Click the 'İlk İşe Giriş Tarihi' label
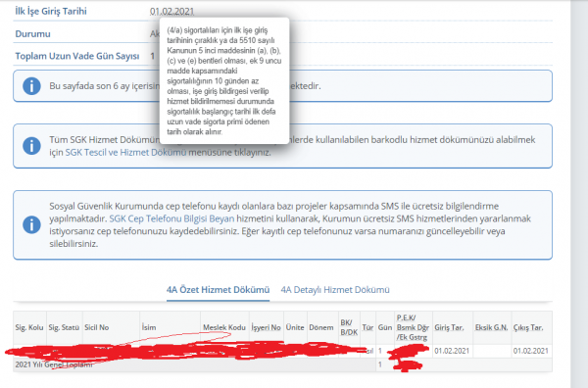This screenshot has height=388, width=588. (x=51, y=11)
